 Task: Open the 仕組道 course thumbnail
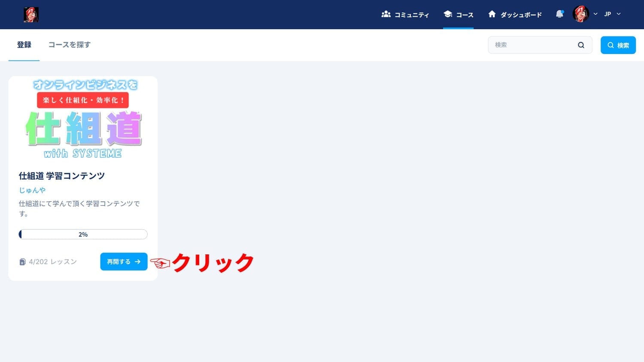(83, 119)
